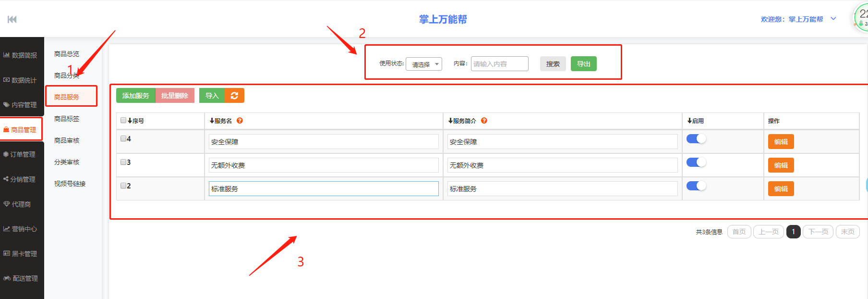Click the orange refresh icon button
Image resolution: width=868 pixels, height=299 pixels.
(234, 96)
